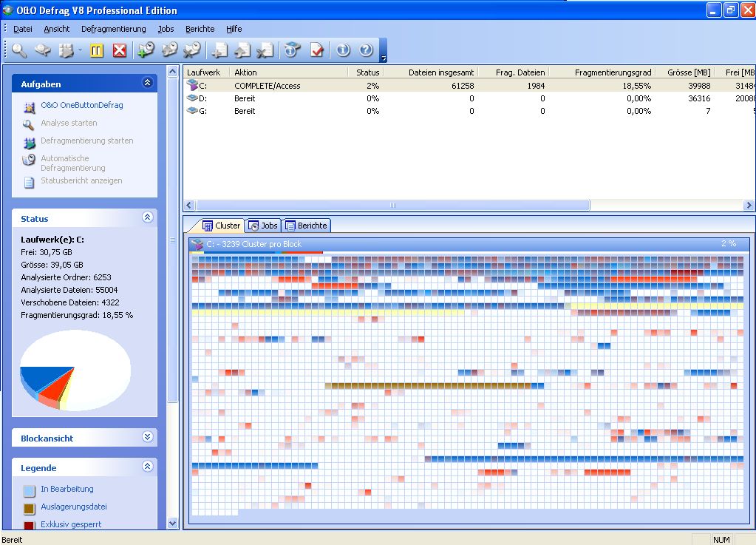The height and width of the screenshot is (545, 756).
Task: Click the Defragmentierung starten link
Action: pyautogui.click(x=86, y=141)
